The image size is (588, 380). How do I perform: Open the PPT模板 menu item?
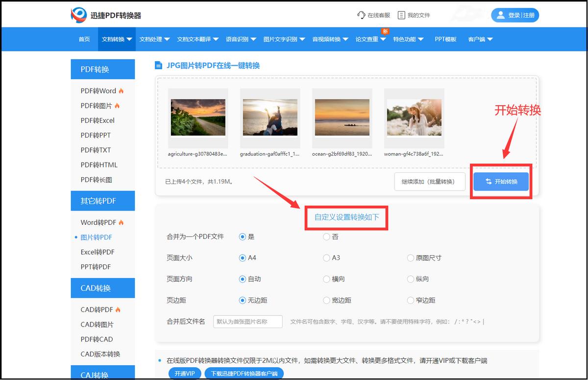(x=446, y=39)
